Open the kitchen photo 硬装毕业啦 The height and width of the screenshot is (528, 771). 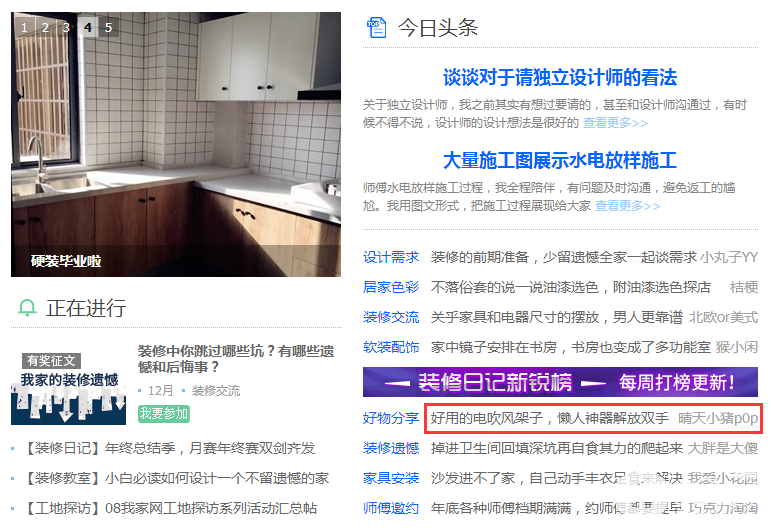click(x=176, y=145)
